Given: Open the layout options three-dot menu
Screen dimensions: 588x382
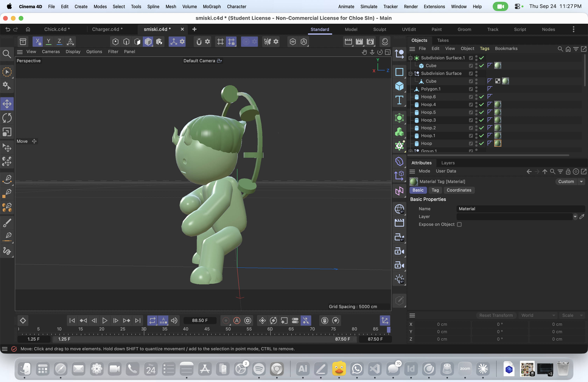Looking at the screenshot, I should (573, 29).
